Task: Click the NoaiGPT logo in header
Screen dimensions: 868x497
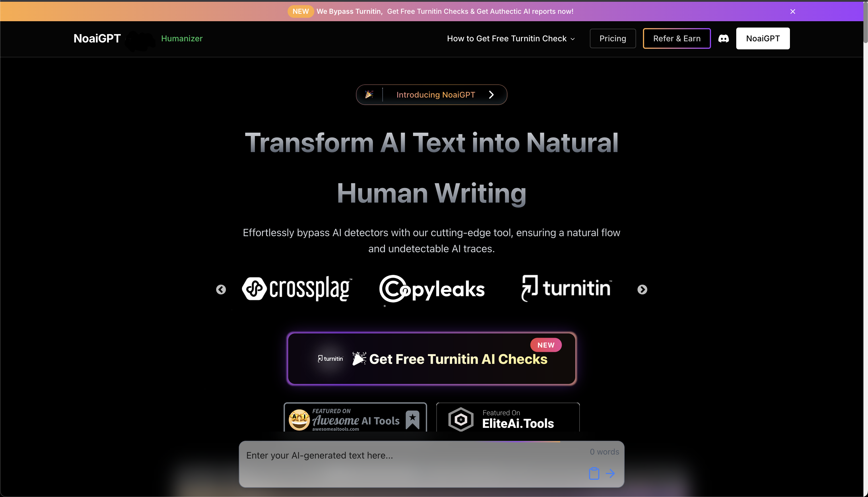Action: (x=97, y=38)
